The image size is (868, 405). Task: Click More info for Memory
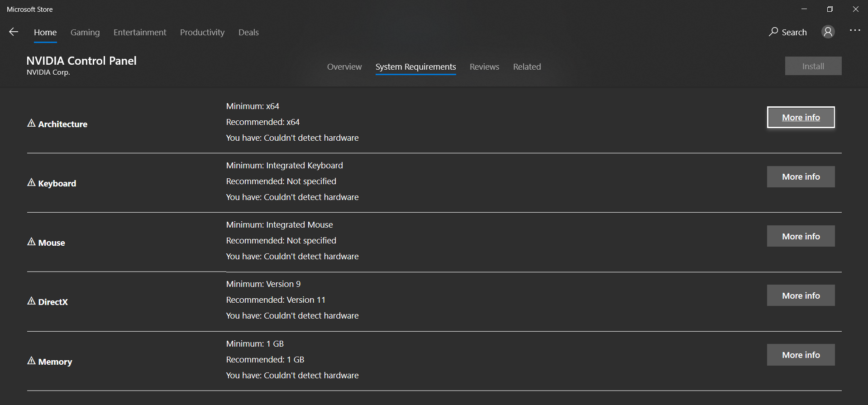pyautogui.click(x=801, y=355)
